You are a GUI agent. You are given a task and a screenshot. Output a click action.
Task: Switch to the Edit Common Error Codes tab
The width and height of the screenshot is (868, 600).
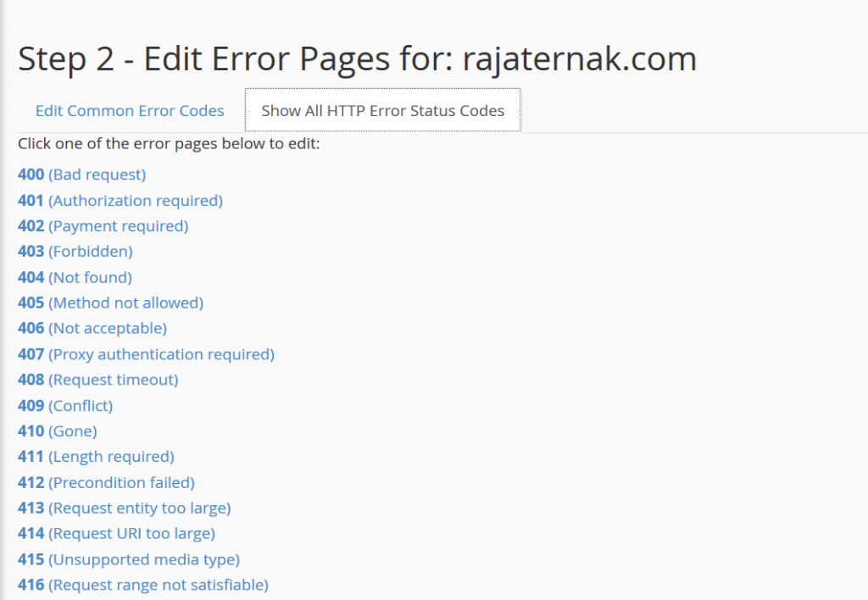[129, 110]
